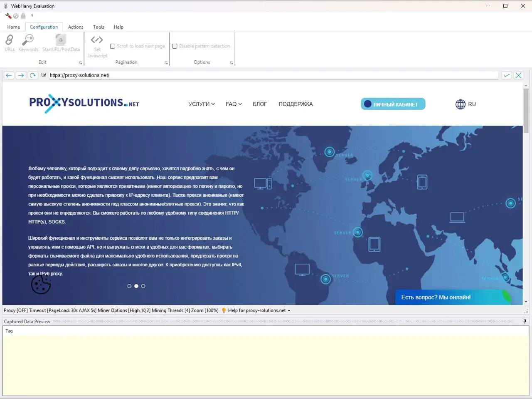532x399 pixels.
Task: Open the ПОДДЕРЖКА link
Action: (296, 104)
